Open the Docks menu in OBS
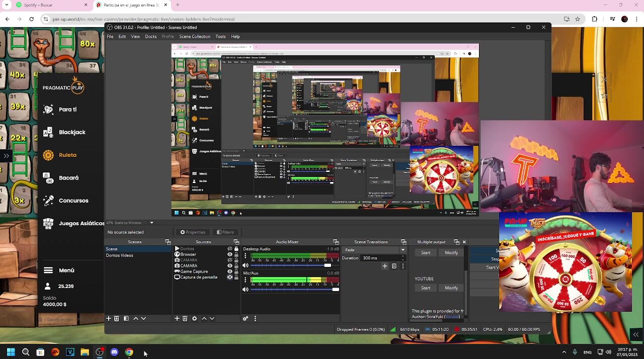 point(151,37)
